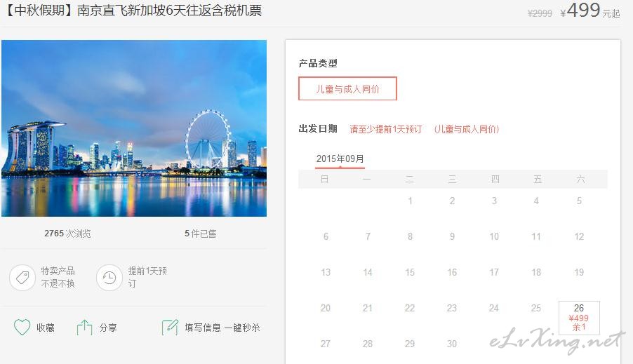Click the price tag special-sale icon

[x=22, y=277]
